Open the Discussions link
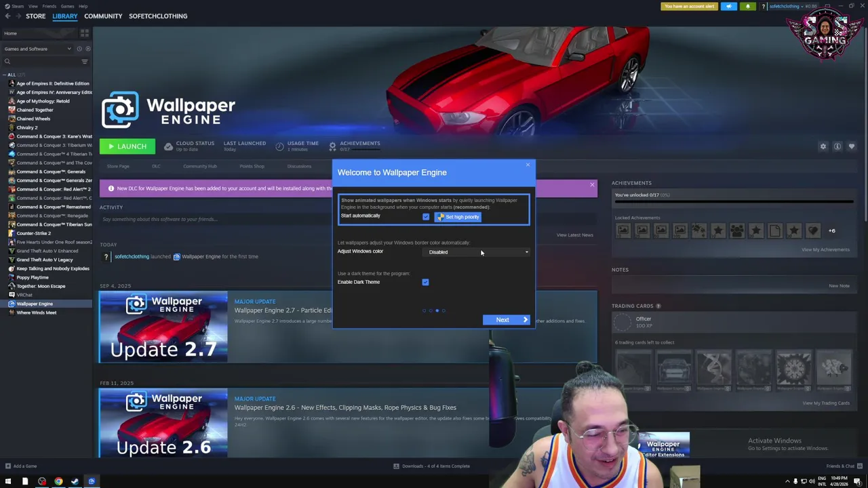This screenshot has height=488, width=868. 299,166
